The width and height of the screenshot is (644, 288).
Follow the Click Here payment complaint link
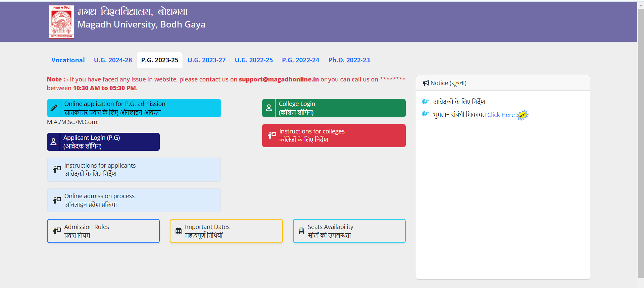(501, 115)
